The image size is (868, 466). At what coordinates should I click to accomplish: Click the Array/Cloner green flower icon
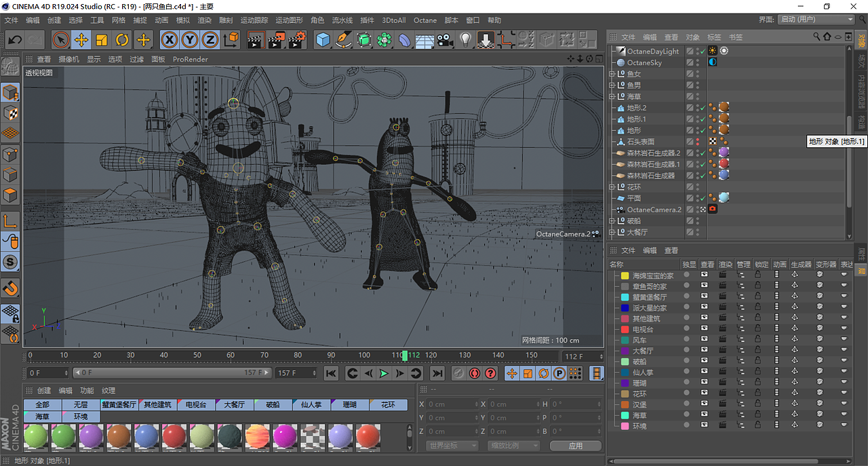pyautogui.click(x=384, y=40)
